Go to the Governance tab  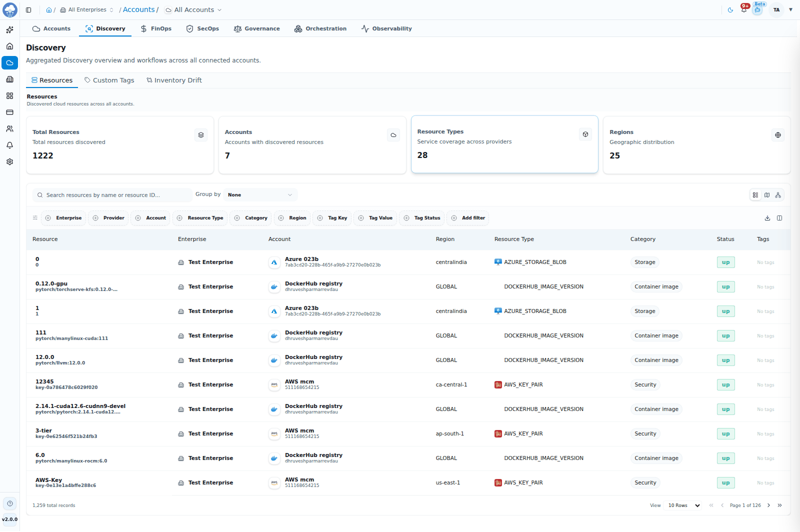[x=256, y=28]
